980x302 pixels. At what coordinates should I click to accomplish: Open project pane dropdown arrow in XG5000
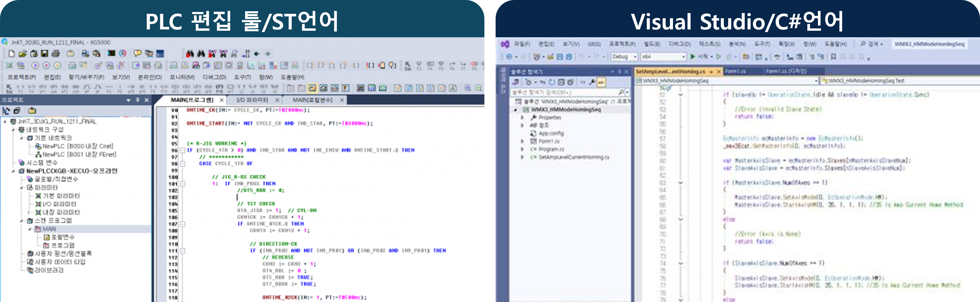[128, 100]
